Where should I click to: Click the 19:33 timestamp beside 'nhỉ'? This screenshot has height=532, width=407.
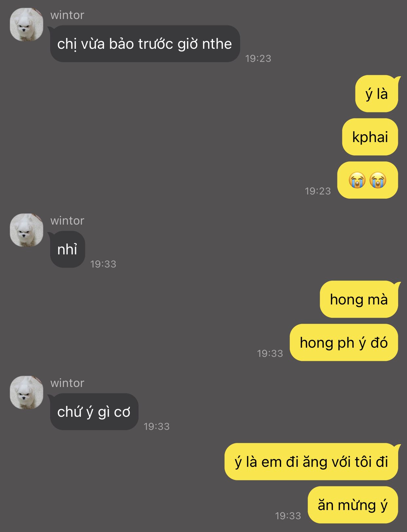click(x=103, y=264)
